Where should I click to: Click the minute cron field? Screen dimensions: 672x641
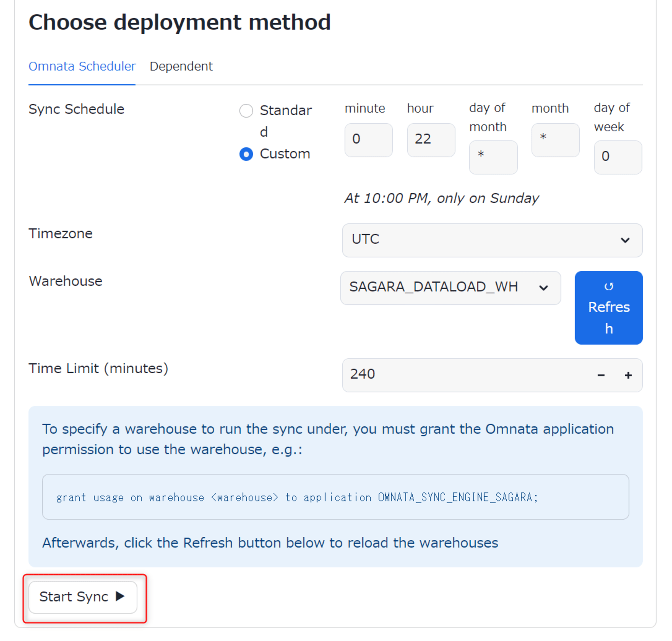coord(368,140)
